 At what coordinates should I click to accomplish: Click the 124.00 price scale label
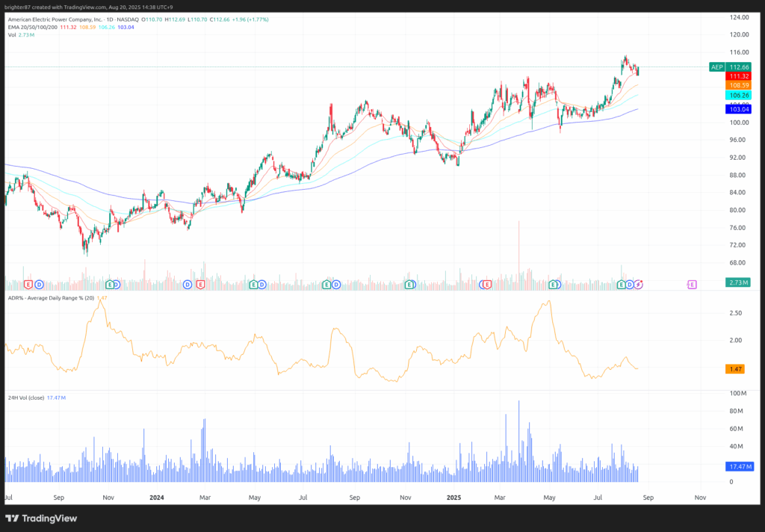click(739, 17)
